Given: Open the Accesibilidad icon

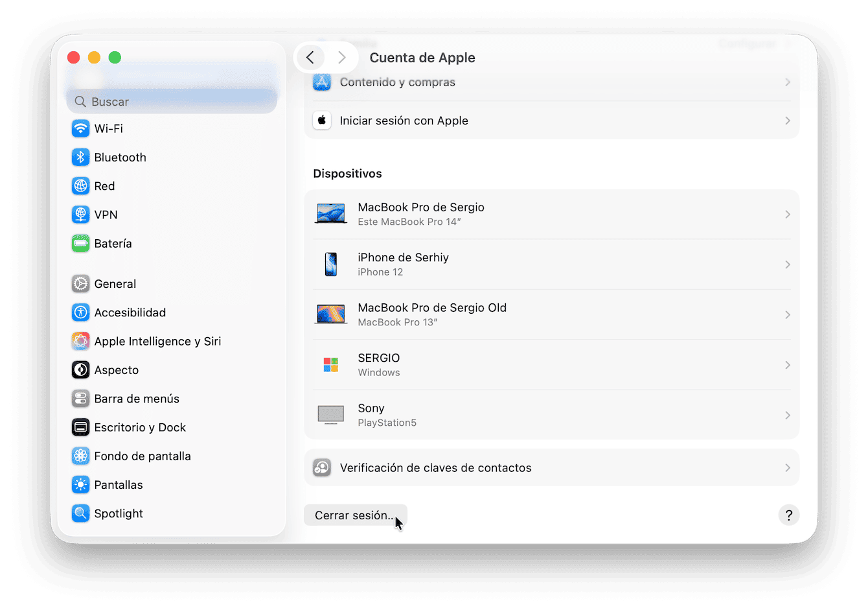Looking at the screenshot, I should pos(80,312).
